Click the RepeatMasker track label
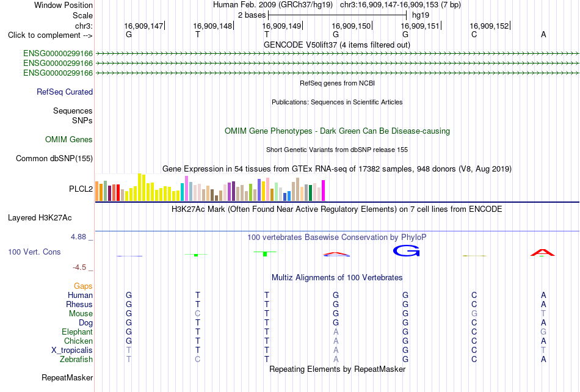Image resolution: width=580 pixels, height=392 pixels. click(x=67, y=377)
